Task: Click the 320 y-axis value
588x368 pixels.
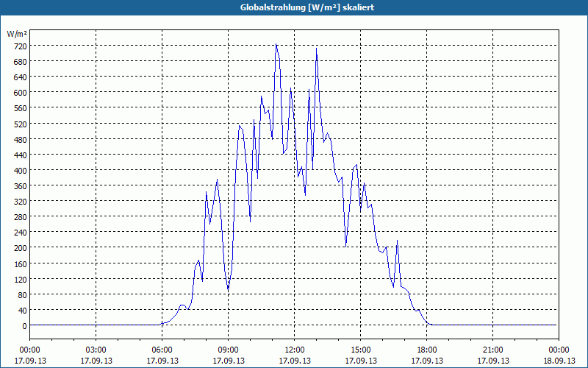Action: click(x=21, y=202)
